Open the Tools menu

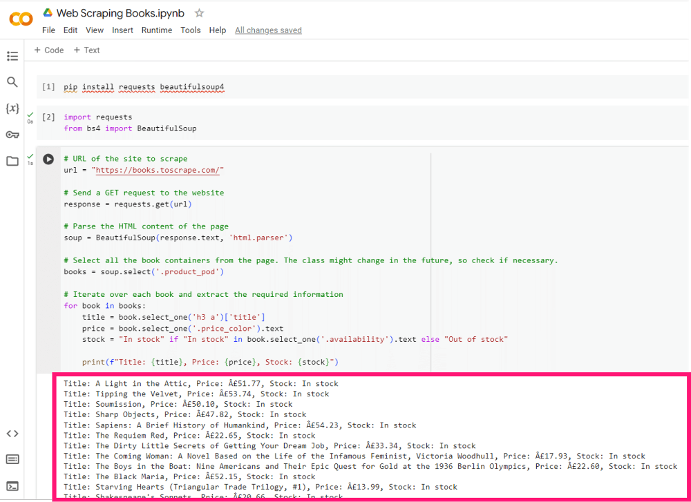tap(190, 30)
